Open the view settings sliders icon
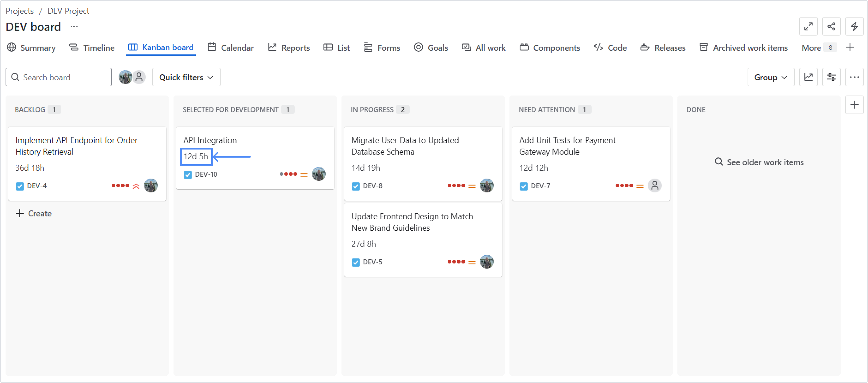Screen dimensions: 868x383 pos(831,77)
